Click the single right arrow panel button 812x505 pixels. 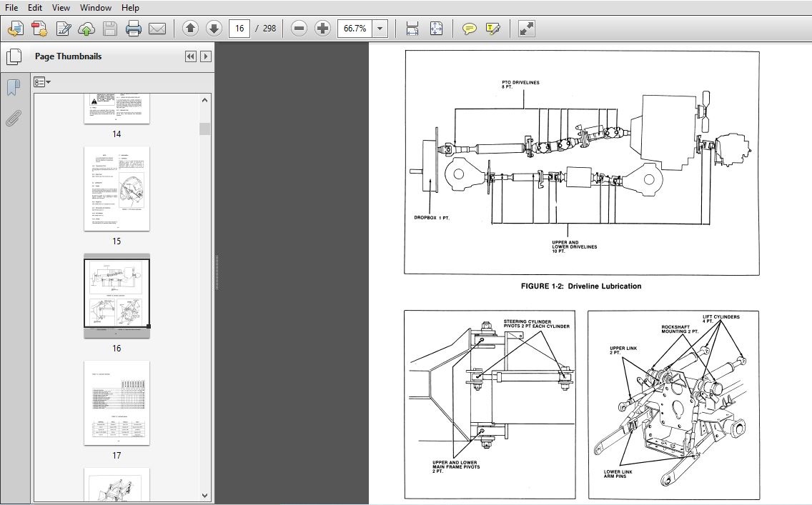click(206, 56)
